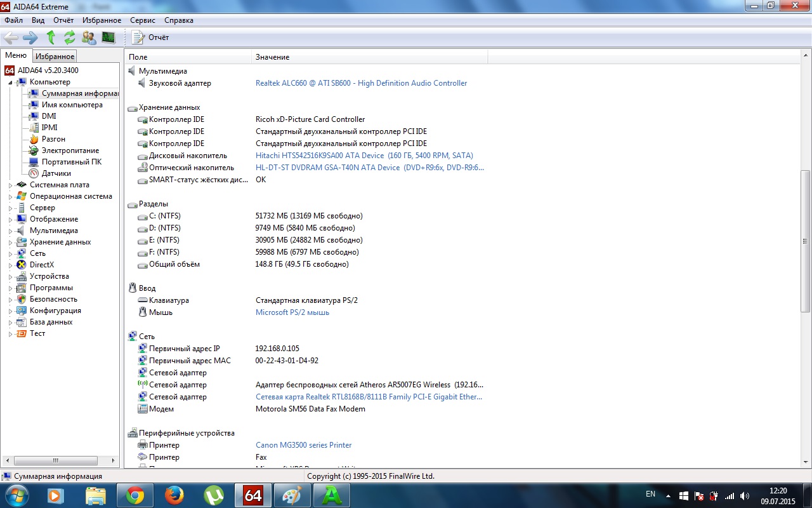Screen dimensions: 812x508
Task: Click the Back arrow in the toolbar
Action: point(11,37)
